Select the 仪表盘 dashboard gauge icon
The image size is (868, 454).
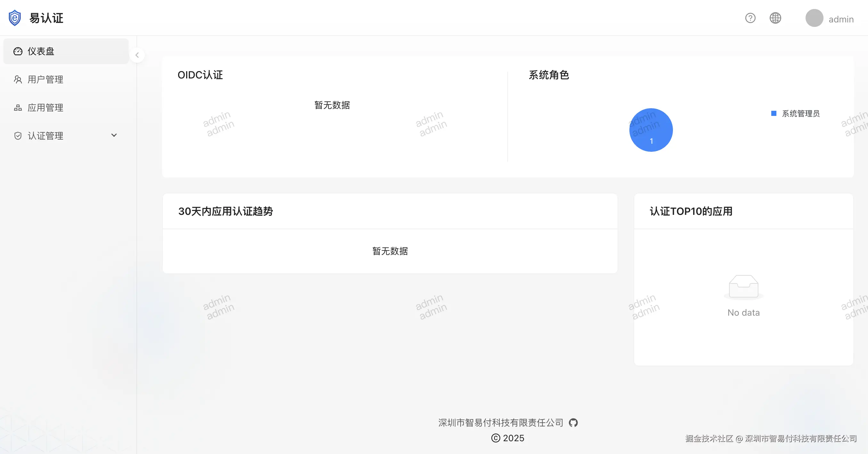(x=18, y=51)
